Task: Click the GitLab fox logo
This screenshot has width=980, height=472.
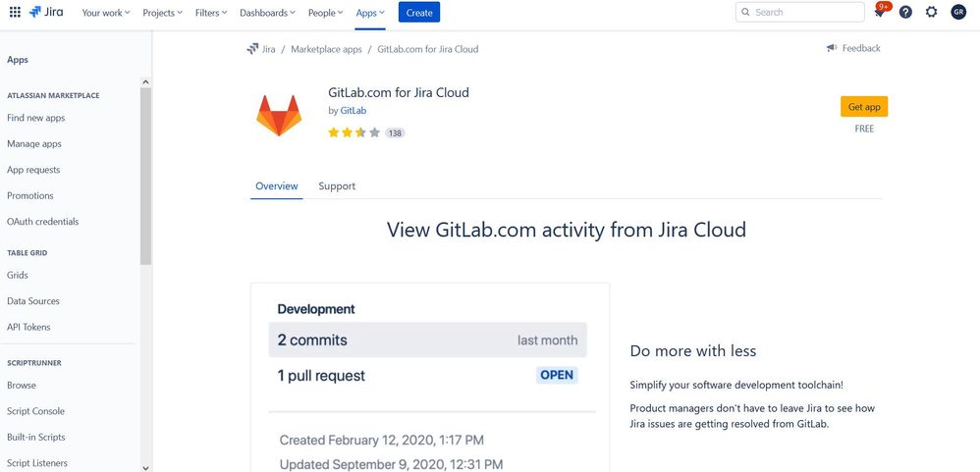Action: pyautogui.click(x=279, y=116)
